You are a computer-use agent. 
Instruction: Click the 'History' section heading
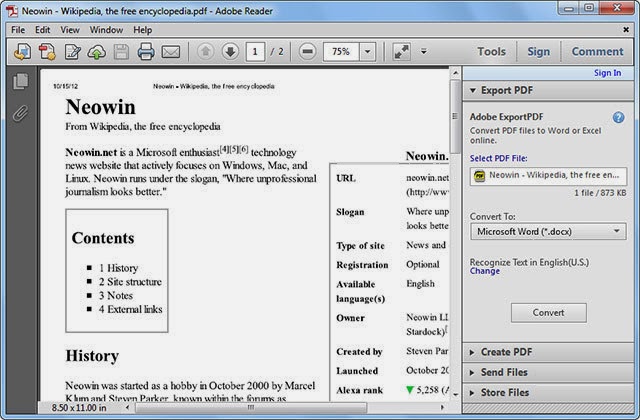click(92, 356)
